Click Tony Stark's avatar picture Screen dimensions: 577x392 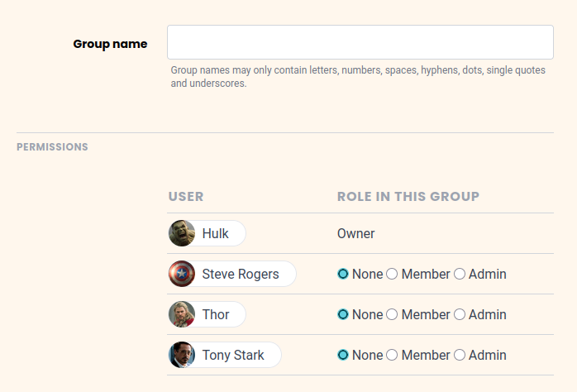(182, 355)
